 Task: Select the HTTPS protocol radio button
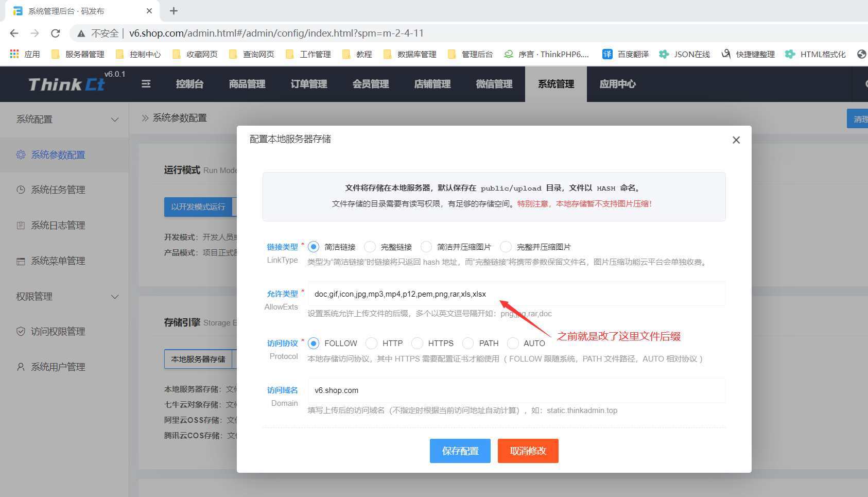[418, 343]
